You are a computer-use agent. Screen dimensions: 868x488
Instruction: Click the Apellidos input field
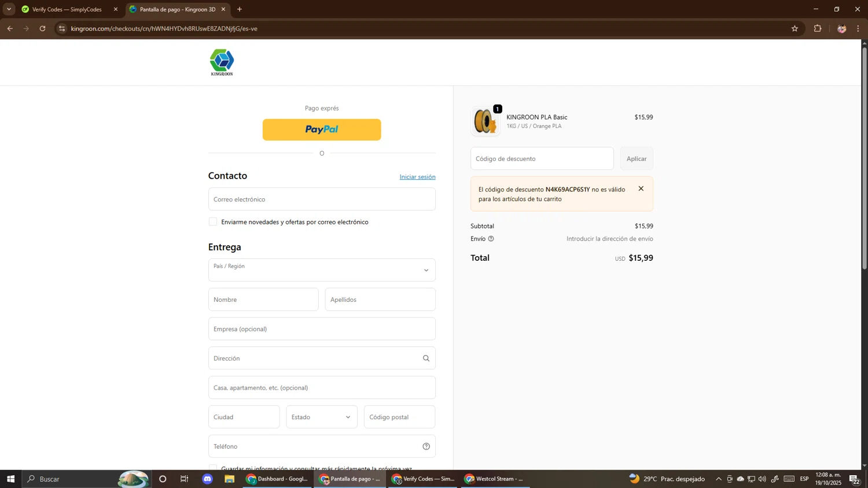380,300
